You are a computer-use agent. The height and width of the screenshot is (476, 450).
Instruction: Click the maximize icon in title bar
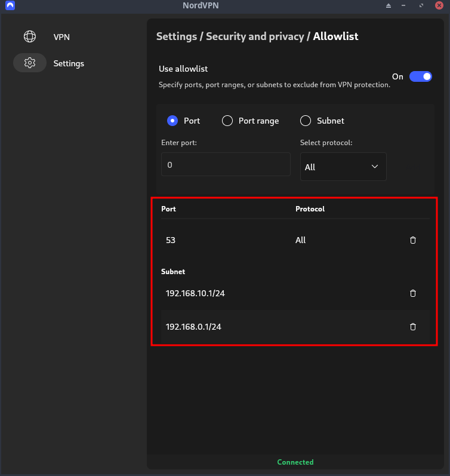pos(421,5)
